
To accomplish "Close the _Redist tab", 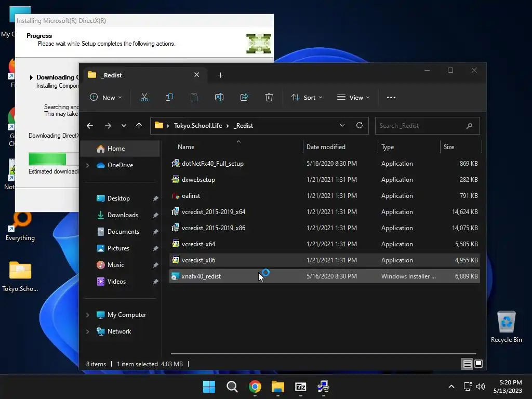I will (196, 75).
